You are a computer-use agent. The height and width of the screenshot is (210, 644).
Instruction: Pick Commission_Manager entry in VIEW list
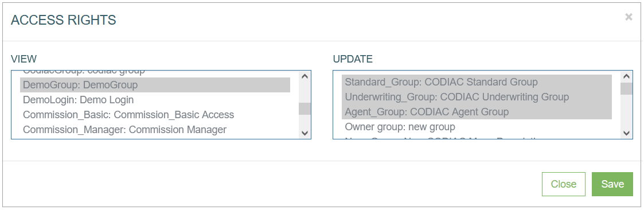(x=155, y=130)
